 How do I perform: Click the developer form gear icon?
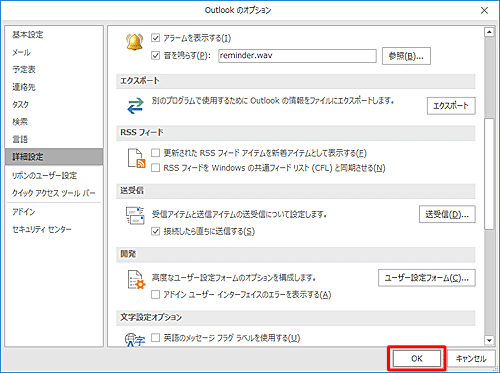tap(137, 279)
